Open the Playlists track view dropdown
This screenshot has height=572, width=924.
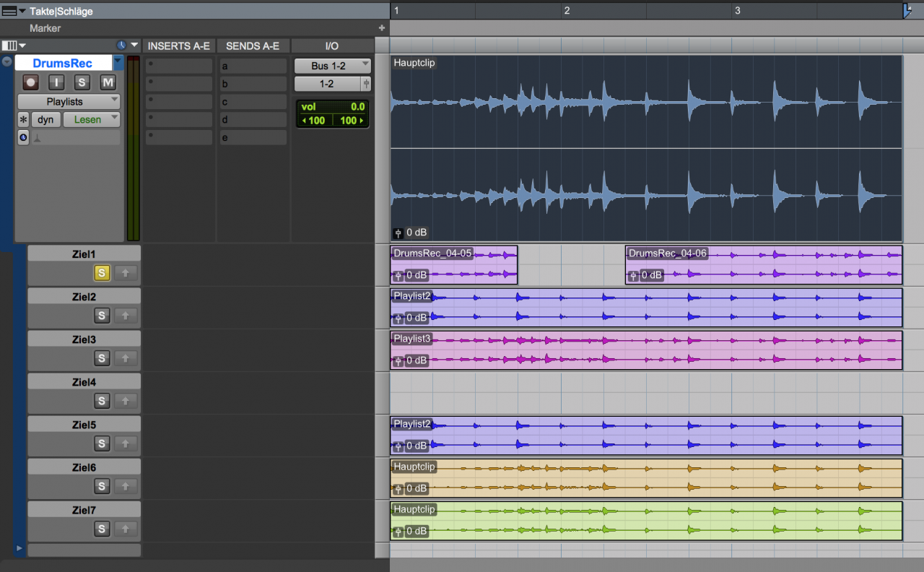[69, 102]
